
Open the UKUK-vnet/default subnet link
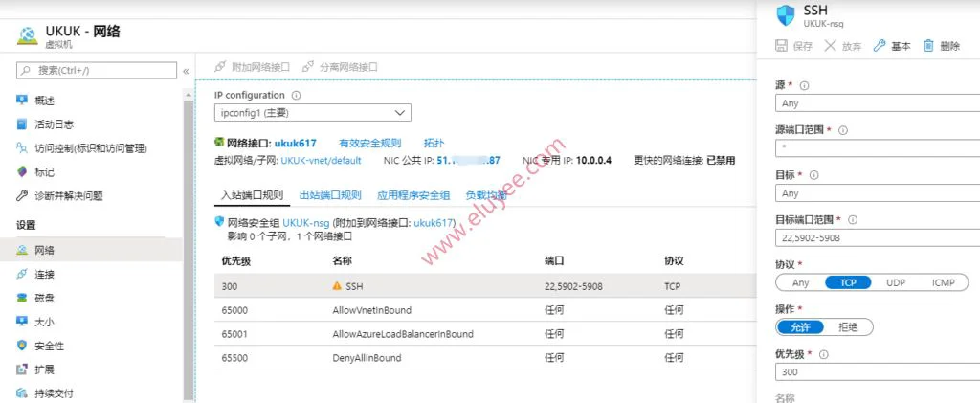(x=321, y=161)
